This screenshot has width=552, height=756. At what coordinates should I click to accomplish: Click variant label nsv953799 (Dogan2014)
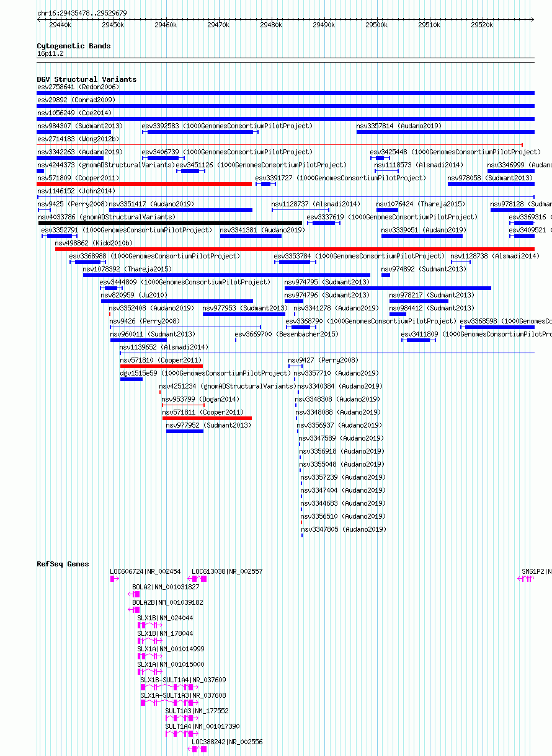[x=200, y=399]
